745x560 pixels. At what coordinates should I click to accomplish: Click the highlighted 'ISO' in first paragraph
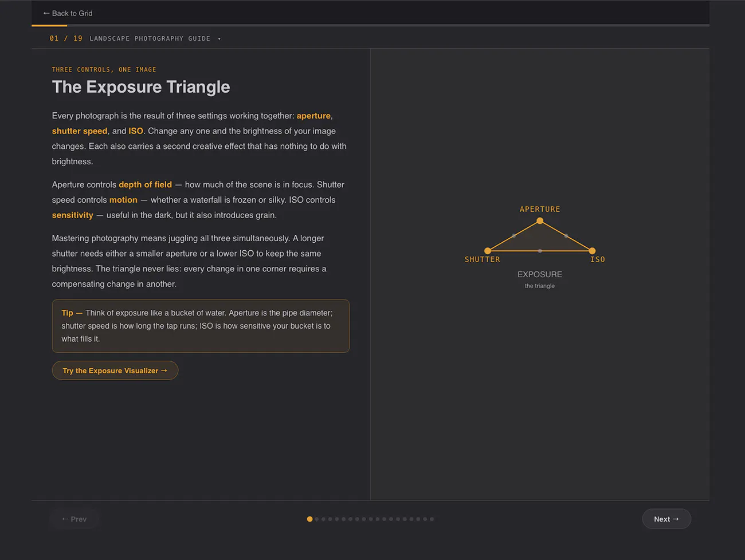[136, 131]
